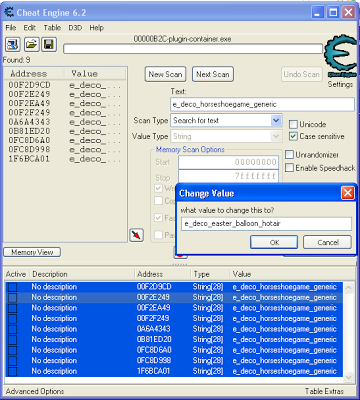Open the Edit menu
Viewport: 360px width, 400px height.
(x=29, y=28)
